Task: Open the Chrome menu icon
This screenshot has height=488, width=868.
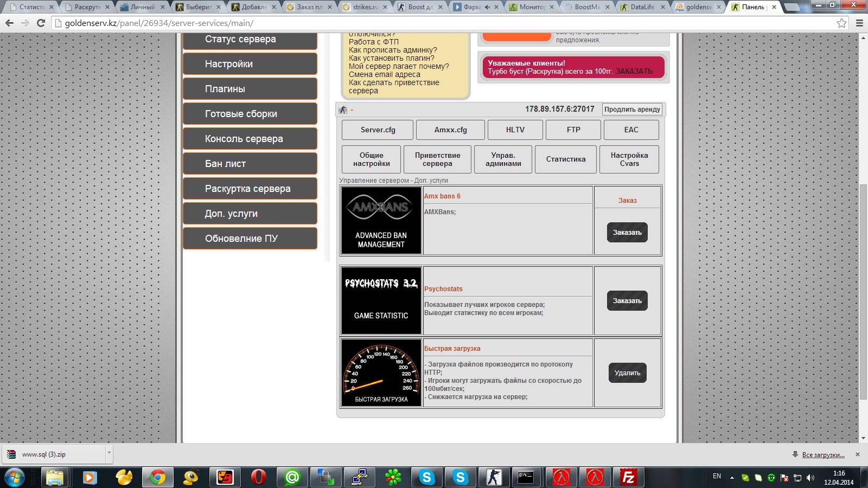Action: click(x=859, y=23)
